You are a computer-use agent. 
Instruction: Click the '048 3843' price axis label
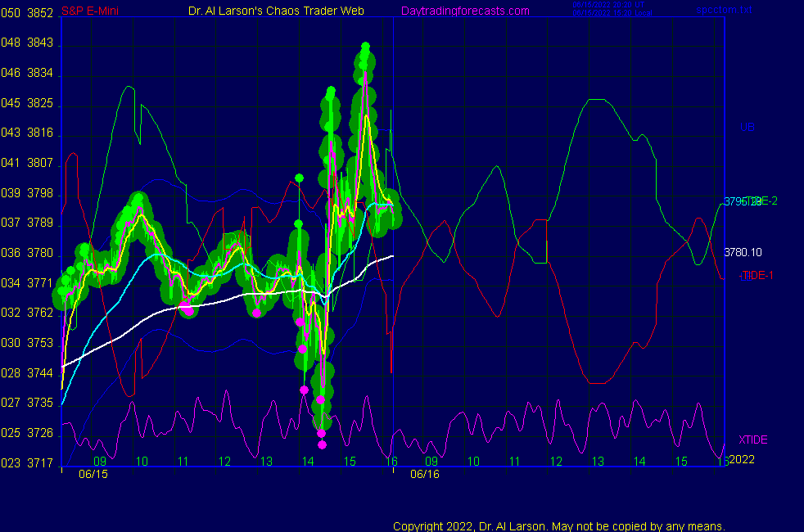click(27, 43)
